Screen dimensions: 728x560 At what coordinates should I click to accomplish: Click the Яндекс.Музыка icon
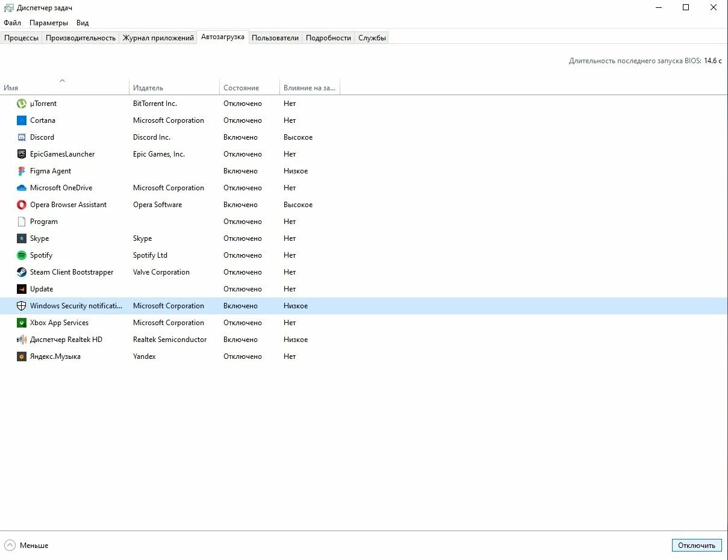pos(22,356)
